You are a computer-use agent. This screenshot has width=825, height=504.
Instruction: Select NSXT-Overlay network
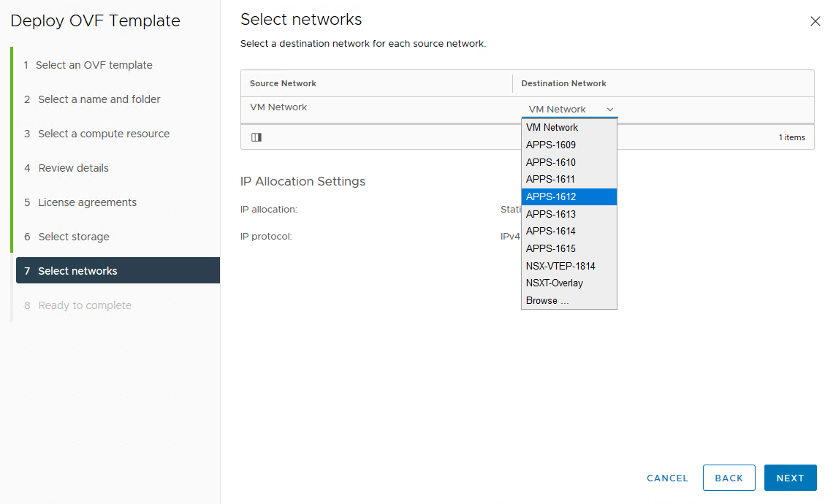point(555,283)
